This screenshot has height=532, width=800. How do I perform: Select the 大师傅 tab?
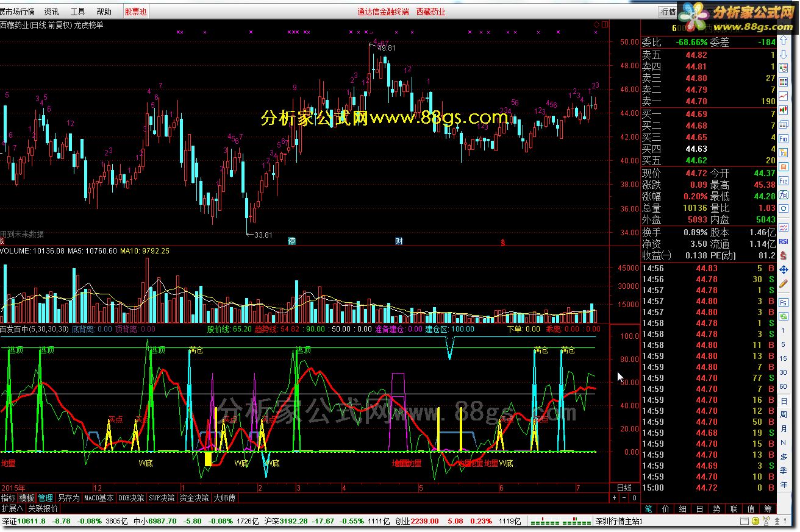(224, 498)
